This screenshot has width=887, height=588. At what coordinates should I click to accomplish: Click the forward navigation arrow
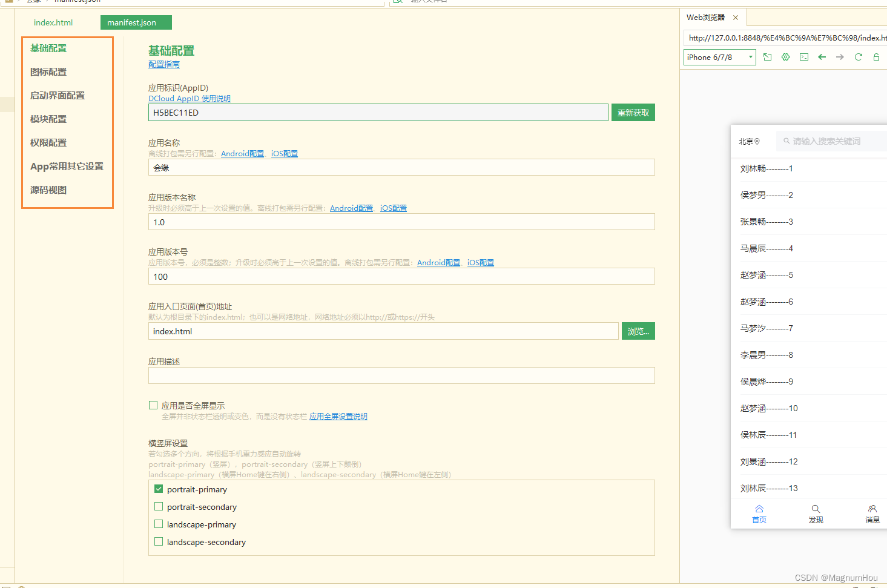pyautogui.click(x=840, y=57)
